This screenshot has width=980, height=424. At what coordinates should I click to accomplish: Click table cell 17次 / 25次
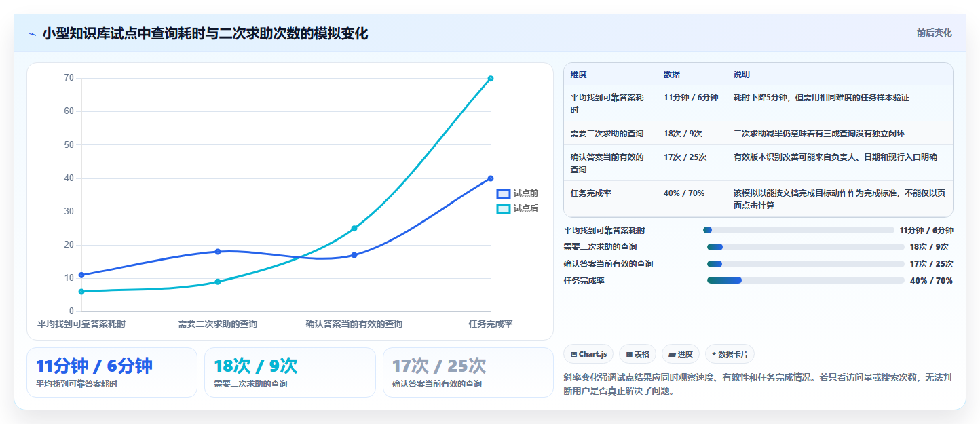pyautogui.click(x=685, y=157)
